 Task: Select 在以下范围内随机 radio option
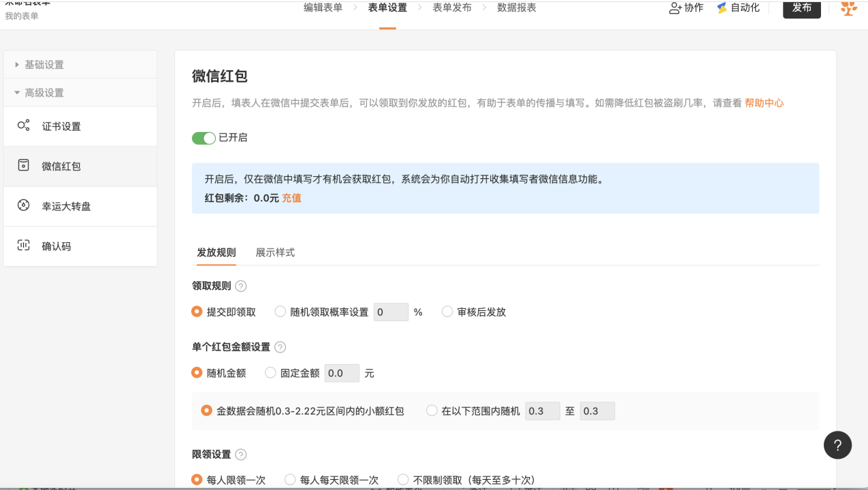click(432, 410)
